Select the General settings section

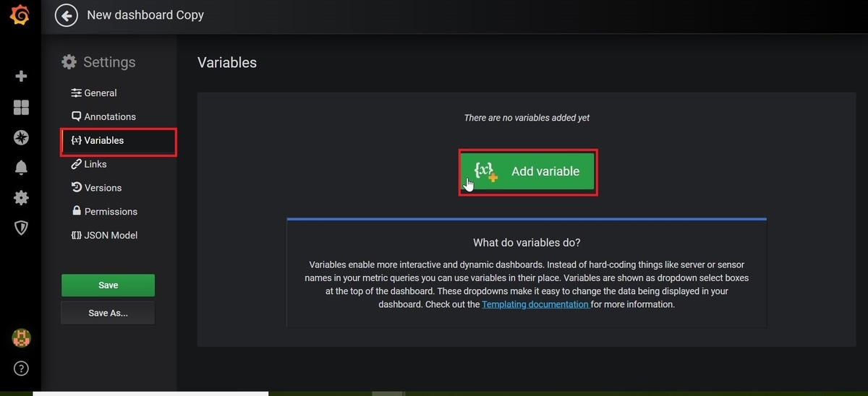tap(94, 92)
